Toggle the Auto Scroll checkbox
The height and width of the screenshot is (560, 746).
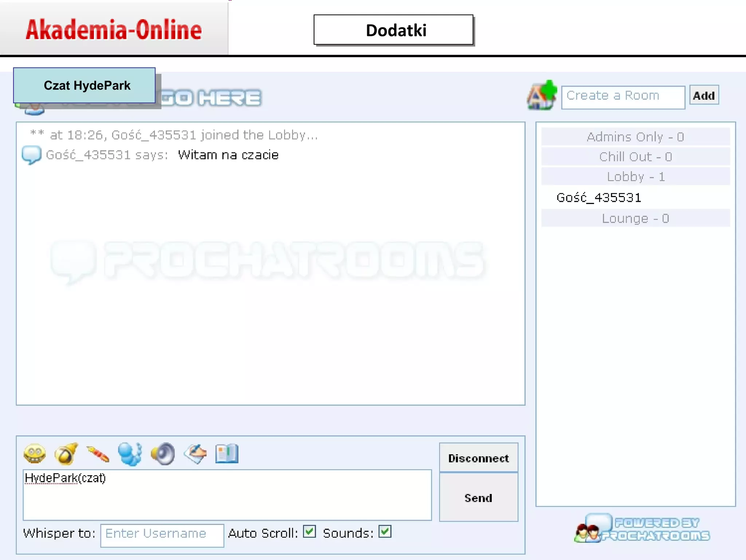pyautogui.click(x=309, y=532)
